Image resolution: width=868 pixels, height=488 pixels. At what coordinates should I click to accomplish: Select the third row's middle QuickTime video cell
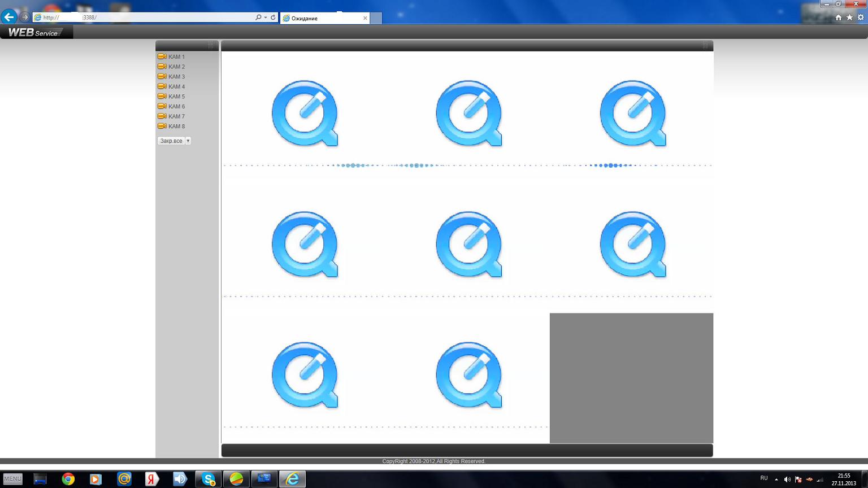[x=467, y=378]
